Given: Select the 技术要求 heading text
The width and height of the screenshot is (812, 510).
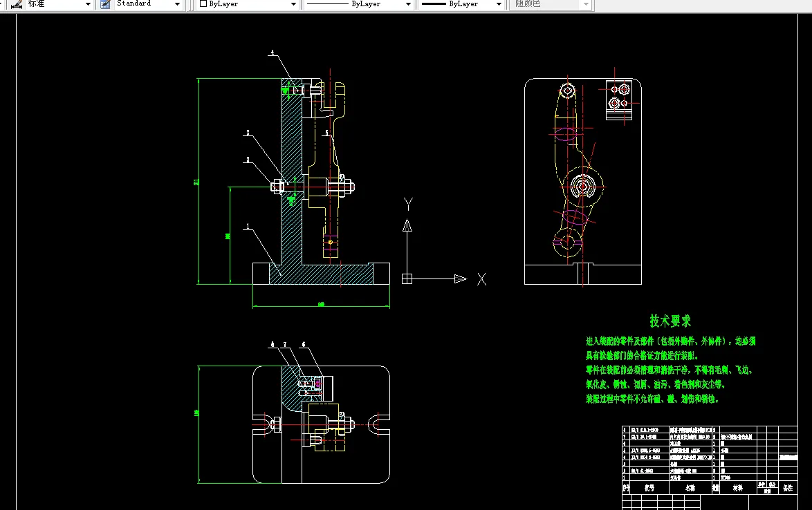Looking at the screenshot, I should tap(670, 321).
